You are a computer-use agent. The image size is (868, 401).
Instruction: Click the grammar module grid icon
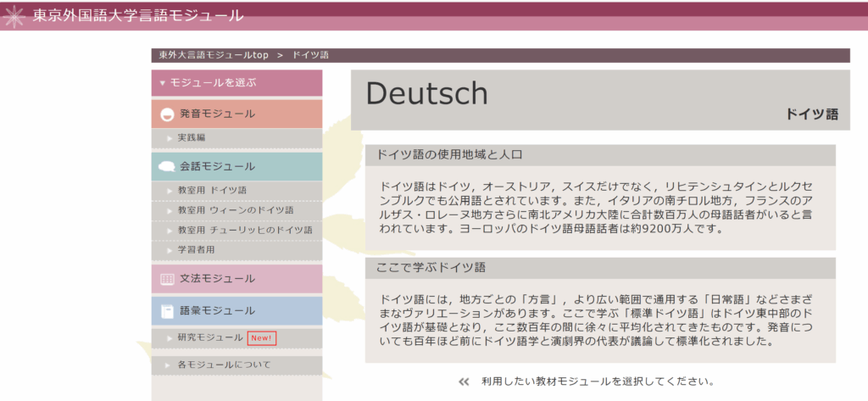click(x=167, y=279)
